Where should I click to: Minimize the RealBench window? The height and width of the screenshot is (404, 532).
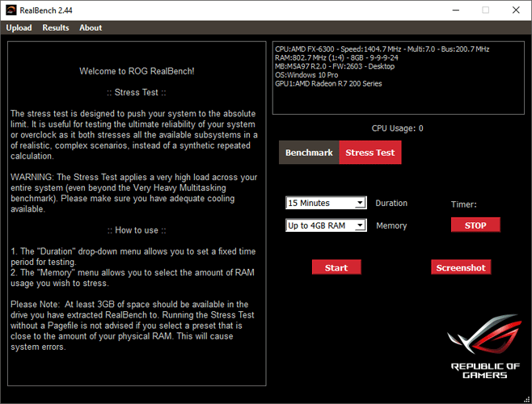tap(456, 11)
